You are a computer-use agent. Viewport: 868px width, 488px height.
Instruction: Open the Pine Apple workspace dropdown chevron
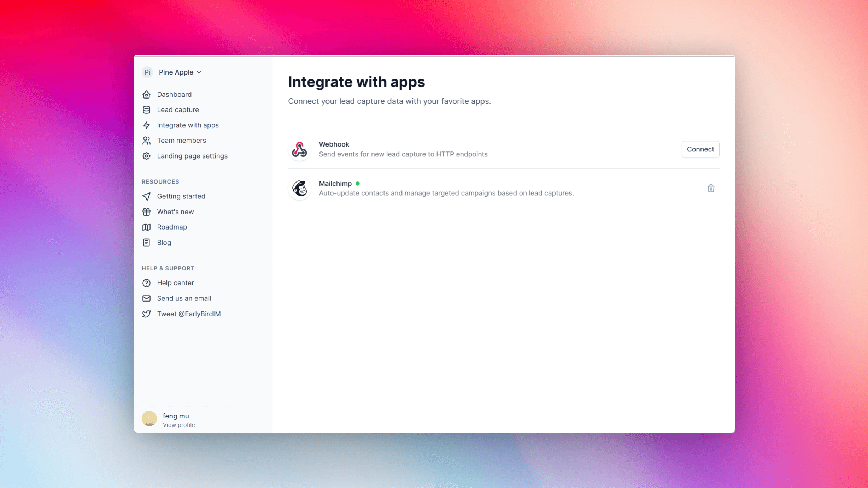[199, 72]
